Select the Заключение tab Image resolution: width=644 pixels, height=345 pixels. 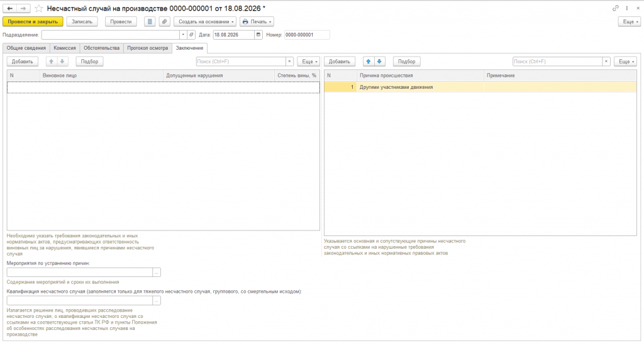[190, 48]
